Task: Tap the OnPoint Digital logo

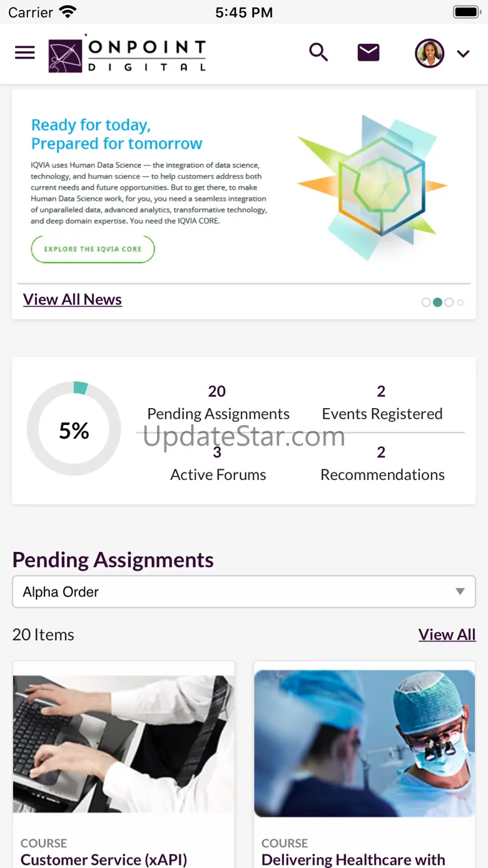Action: pyautogui.click(x=127, y=54)
